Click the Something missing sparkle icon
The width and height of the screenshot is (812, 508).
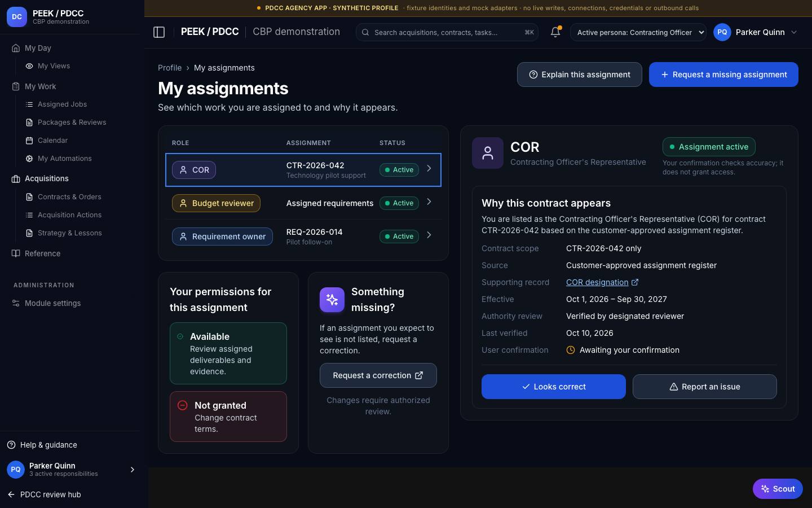click(332, 300)
